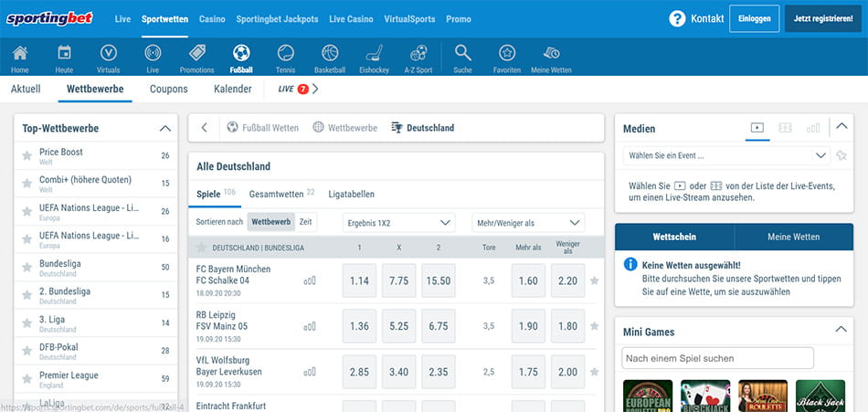Image resolution: width=868 pixels, height=412 pixels.
Task: Select the Tennis icon
Action: click(x=286, y=53)
